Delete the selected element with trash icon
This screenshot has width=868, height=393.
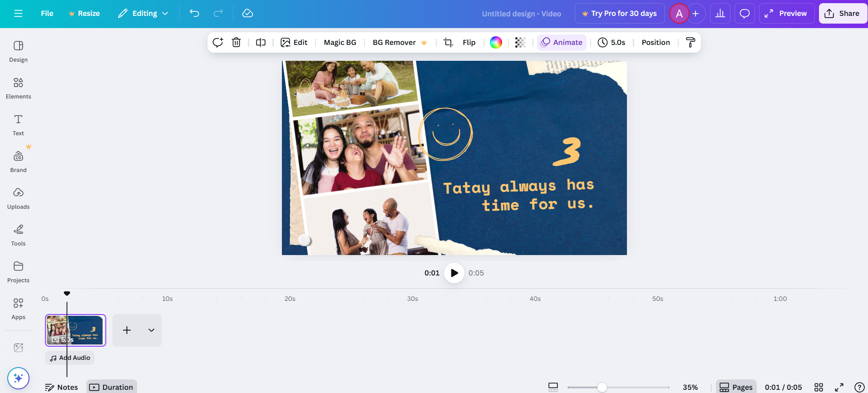tap(236, 42)
